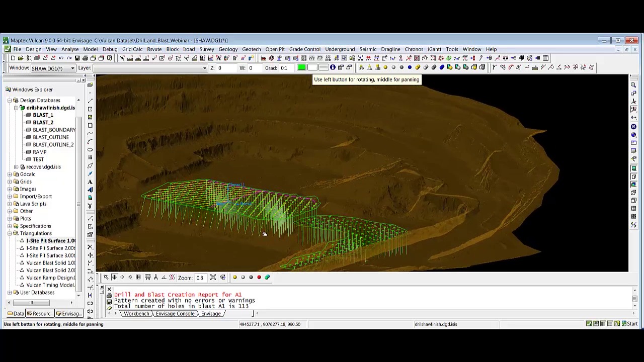644x362 pixels.
Task: Switch to the Workbench console tab
Action: click(136, 314)
